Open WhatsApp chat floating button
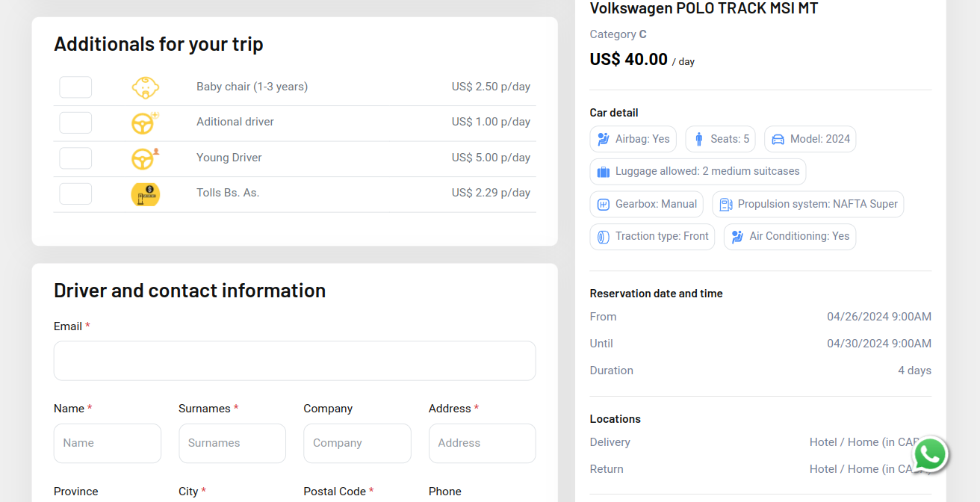Viewport: 980px width, 502px height. coord(929,454)
